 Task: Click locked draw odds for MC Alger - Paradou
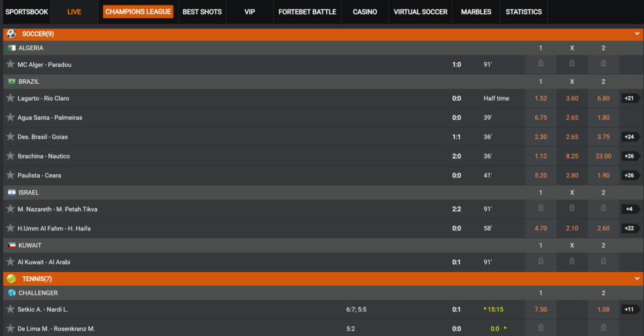(572, 64)
